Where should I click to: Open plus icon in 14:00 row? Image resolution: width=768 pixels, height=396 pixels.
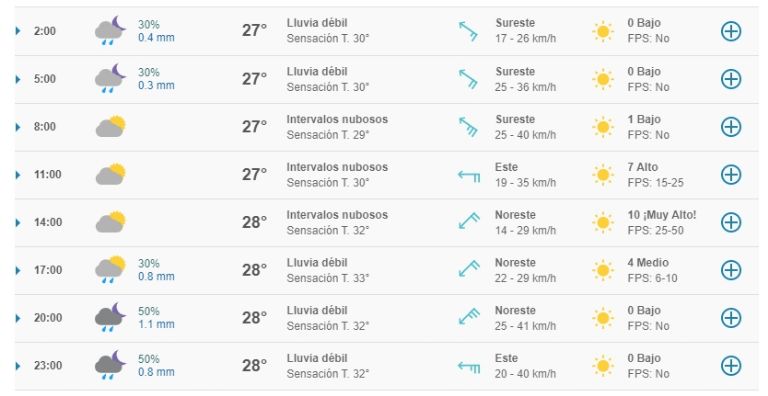coord(731,222)
